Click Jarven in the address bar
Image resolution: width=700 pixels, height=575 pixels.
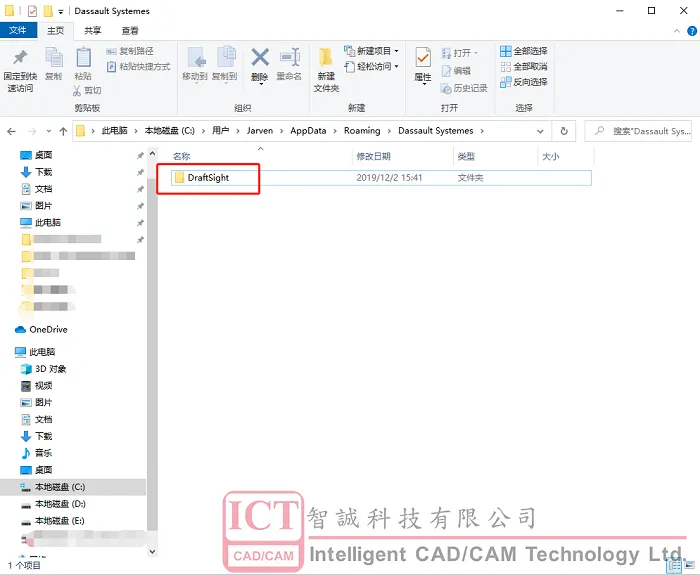point(260,131)
